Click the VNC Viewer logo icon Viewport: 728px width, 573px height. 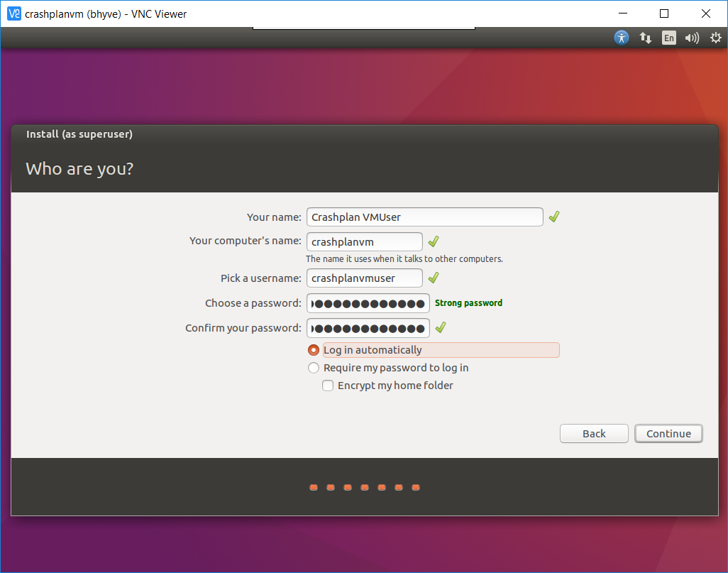click(x=14, y=14)
